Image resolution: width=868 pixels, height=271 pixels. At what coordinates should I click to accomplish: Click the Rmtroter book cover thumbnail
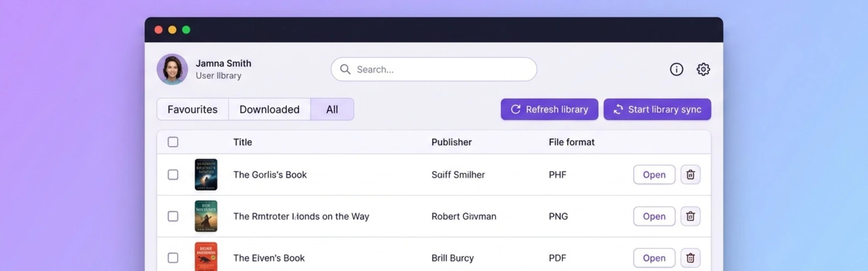coord(206,216)
